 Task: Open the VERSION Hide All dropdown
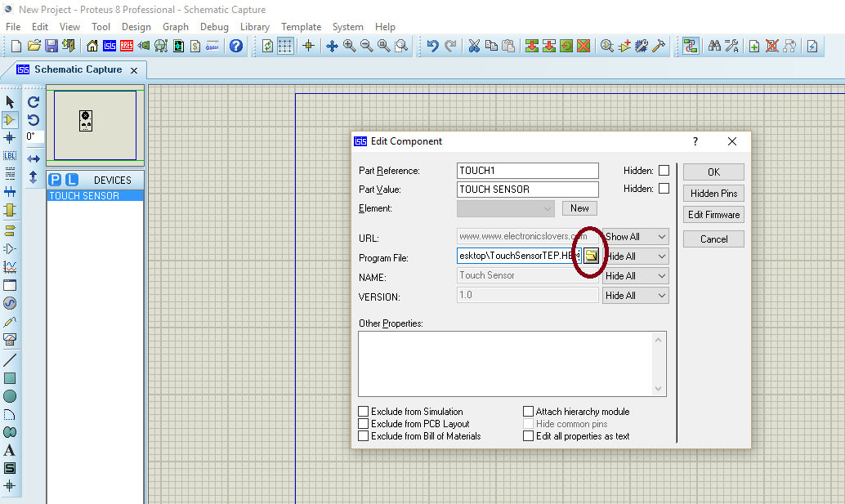point(635,295)
